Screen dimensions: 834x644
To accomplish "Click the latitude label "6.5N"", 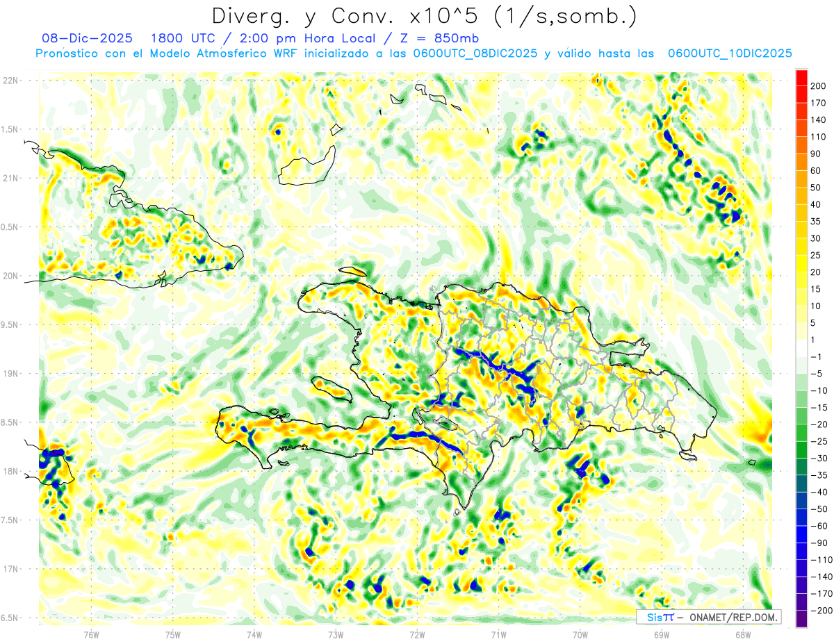I will [x=10, y=618].
